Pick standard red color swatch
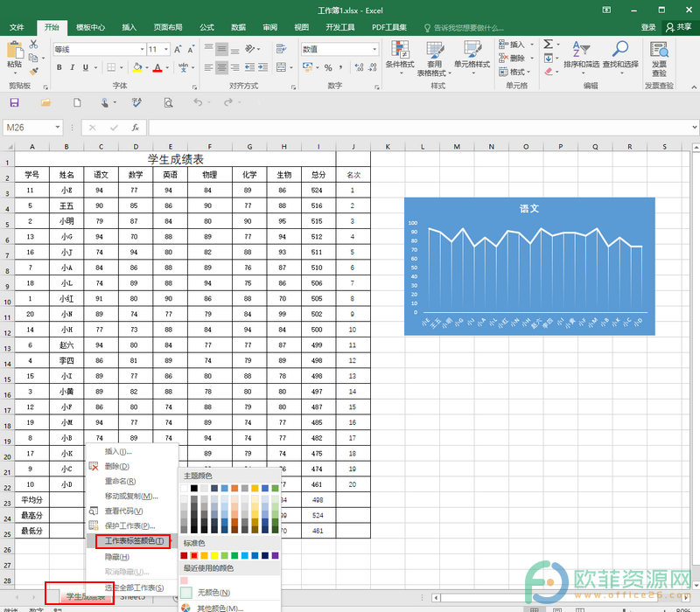Screen dimensions: 700x612 pyautogui.click(x=193, y=556)
